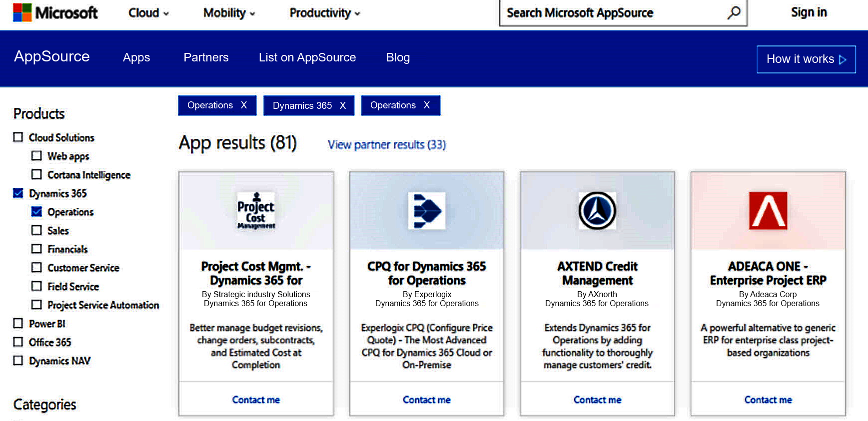868x421 pixels.
Task: Click the search magnifier icon
Action: (734, 12)
